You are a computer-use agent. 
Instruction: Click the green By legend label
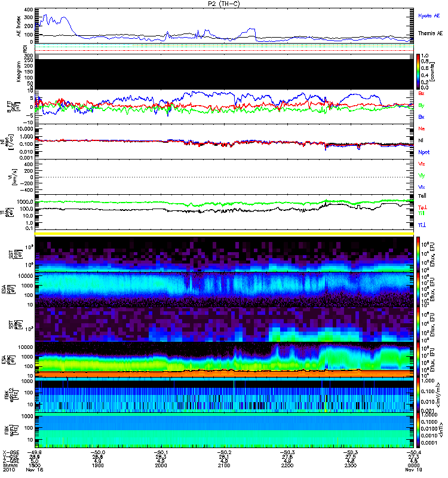pos(421,106)
